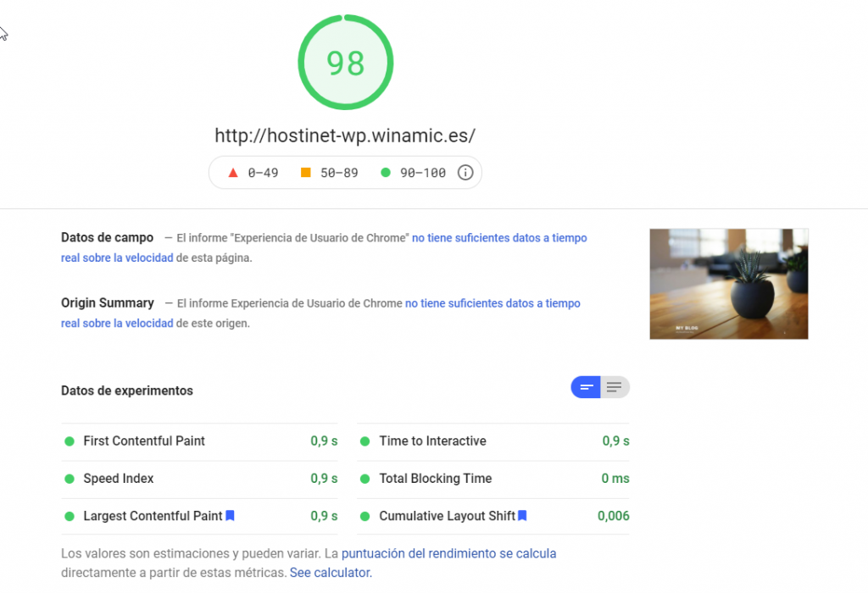868x593 pixels.
Task: Switch to expanded metrics list view toggle
Action: click(x=615, y=387)
